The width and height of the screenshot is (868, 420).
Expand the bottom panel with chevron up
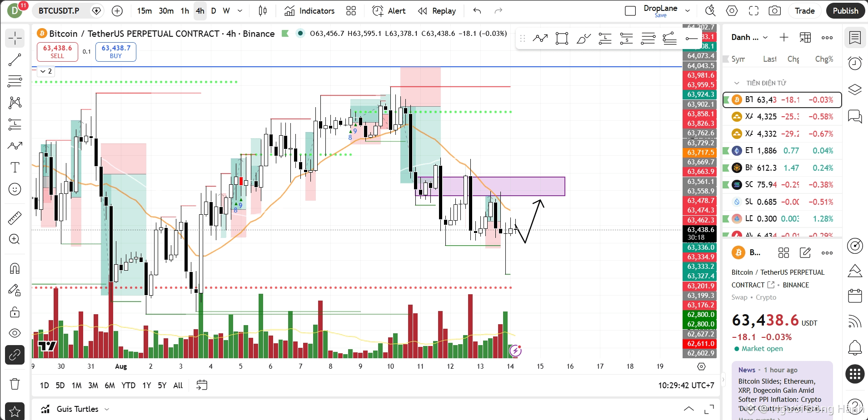pyautogui.click(x=689, y=409)
